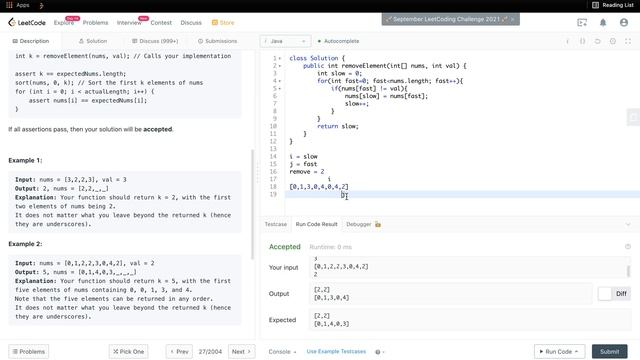
Task: Open the Submissions tab
Action: 218,41
